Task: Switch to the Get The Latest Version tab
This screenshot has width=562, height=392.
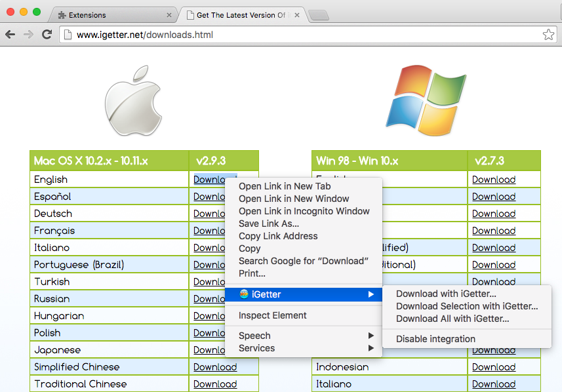Action: click(x=243, y=15)
